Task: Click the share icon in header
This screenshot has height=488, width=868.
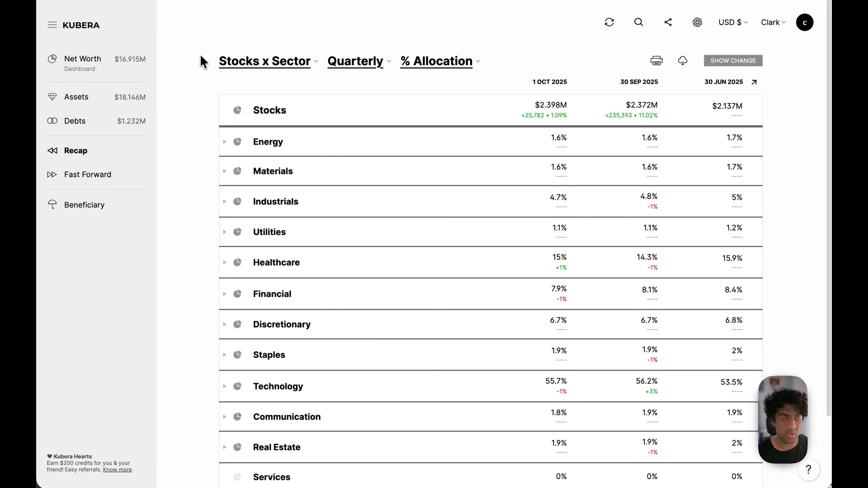Action: (x=668, y=22)
